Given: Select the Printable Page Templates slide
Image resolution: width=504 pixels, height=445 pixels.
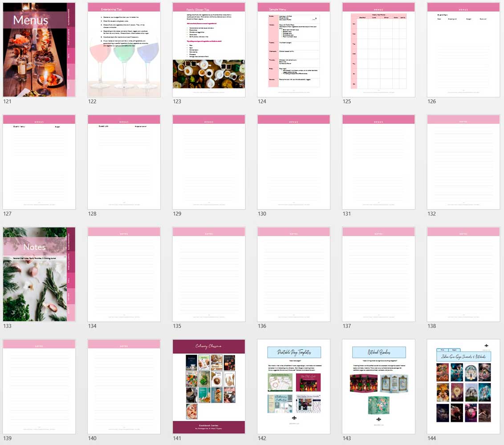Looking at the screenshot, I should pos(294,386).
